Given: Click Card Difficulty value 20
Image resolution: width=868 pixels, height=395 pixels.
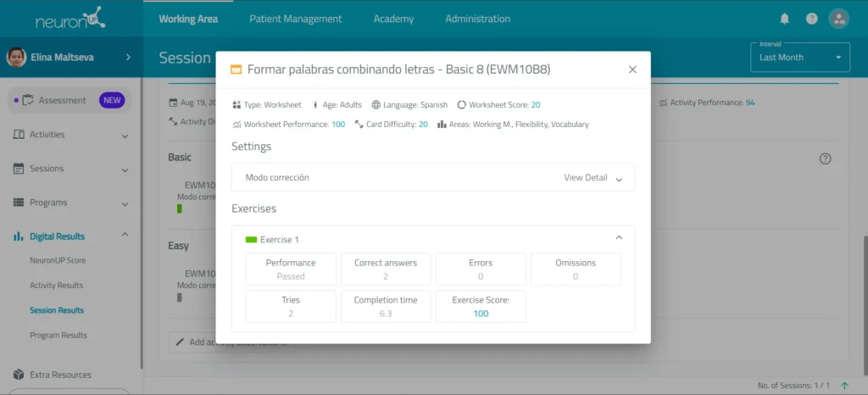Looking at the screenshot, I should click(423, 125).
